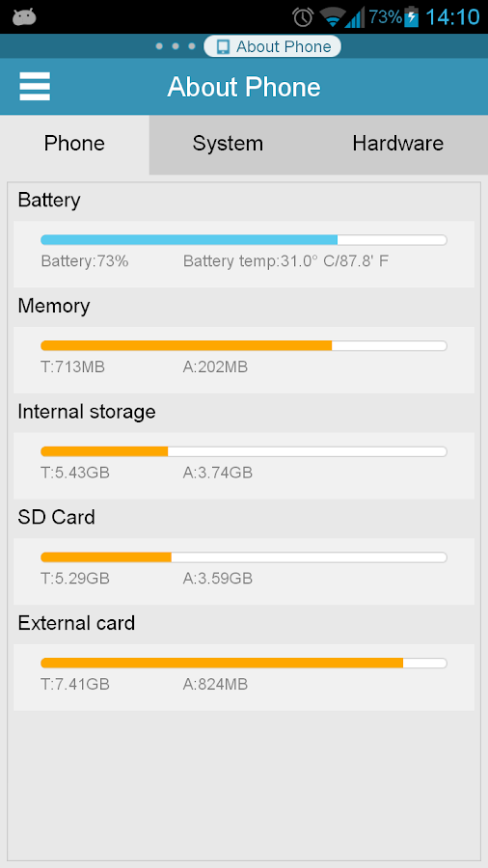The image size is (488, 868).
Task: Tap the status bar clock 14:10
Action: pos(452,17)
